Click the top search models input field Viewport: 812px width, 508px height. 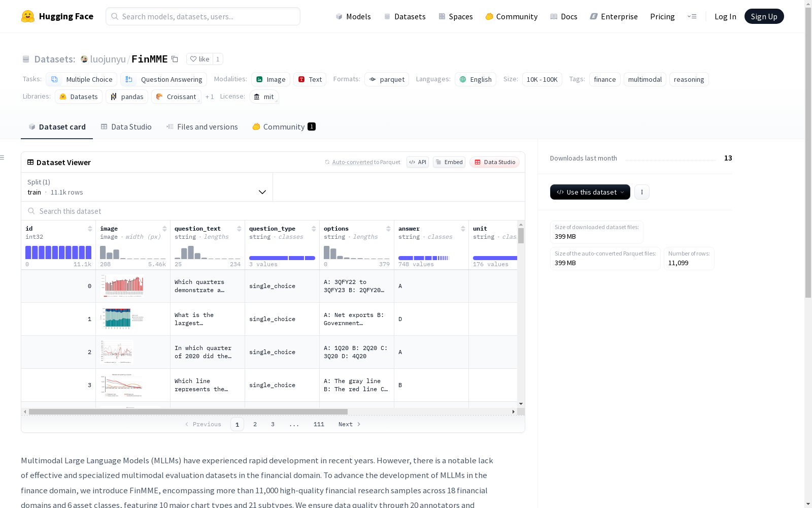click(x=203, y=16)
